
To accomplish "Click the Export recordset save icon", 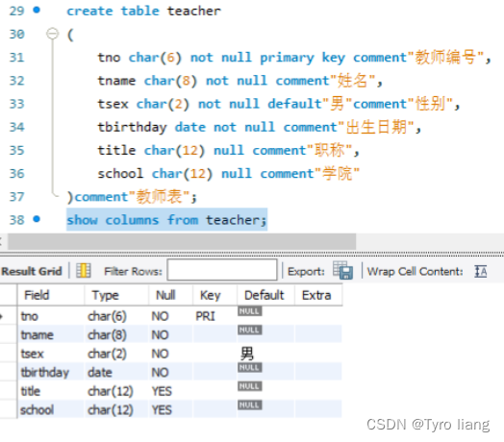I will click(342, 270).
